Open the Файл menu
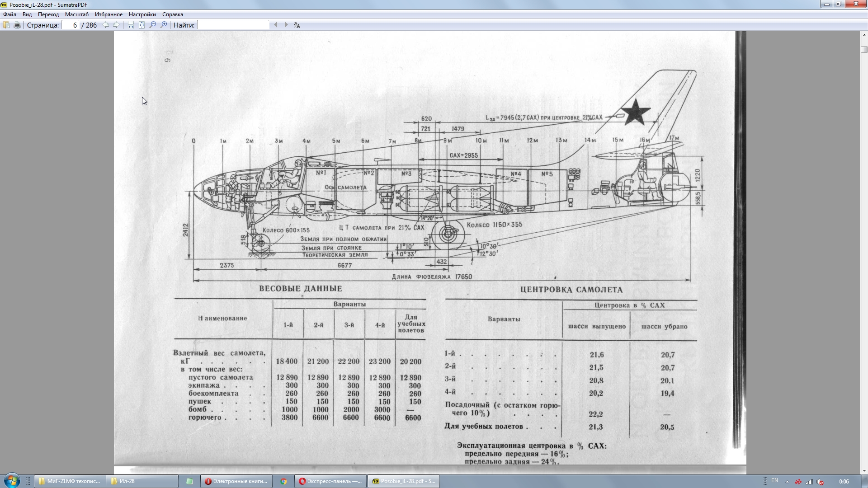This screenshot has height=488, width=868. [x=9, y=14]
